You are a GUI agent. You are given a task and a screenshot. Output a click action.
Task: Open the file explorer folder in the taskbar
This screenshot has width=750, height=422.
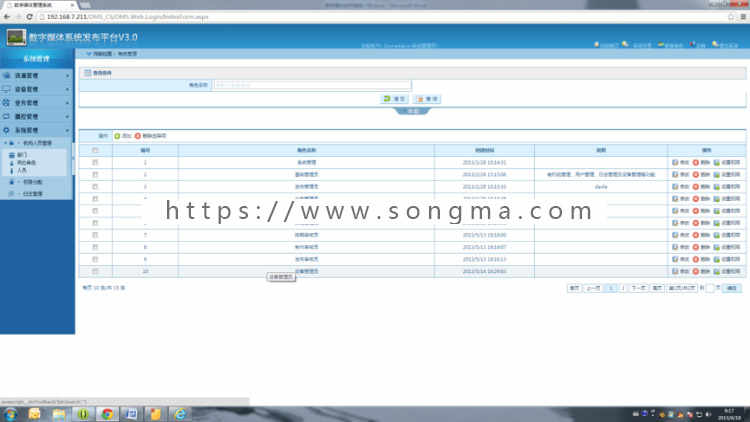coord(59,414)
